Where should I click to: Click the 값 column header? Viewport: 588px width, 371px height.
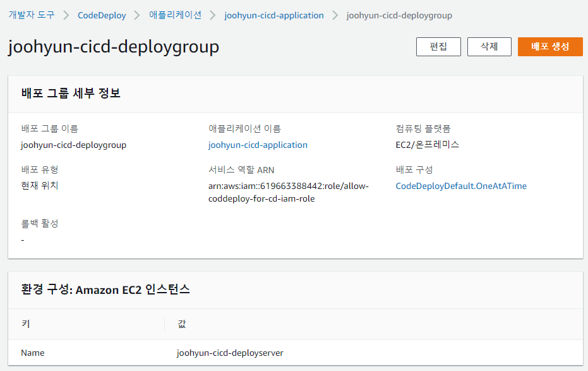pyautogui.click(x=181, y=324)
